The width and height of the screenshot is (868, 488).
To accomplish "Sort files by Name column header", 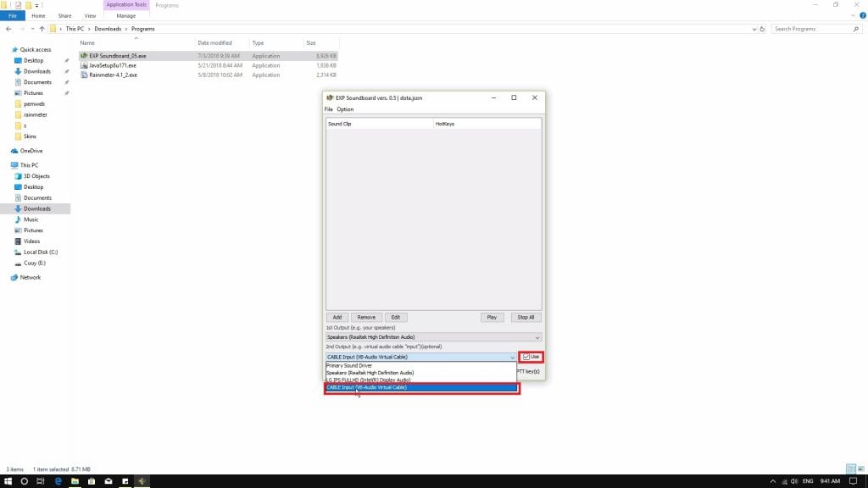I will pyautogui.click(x=87, y=43).
